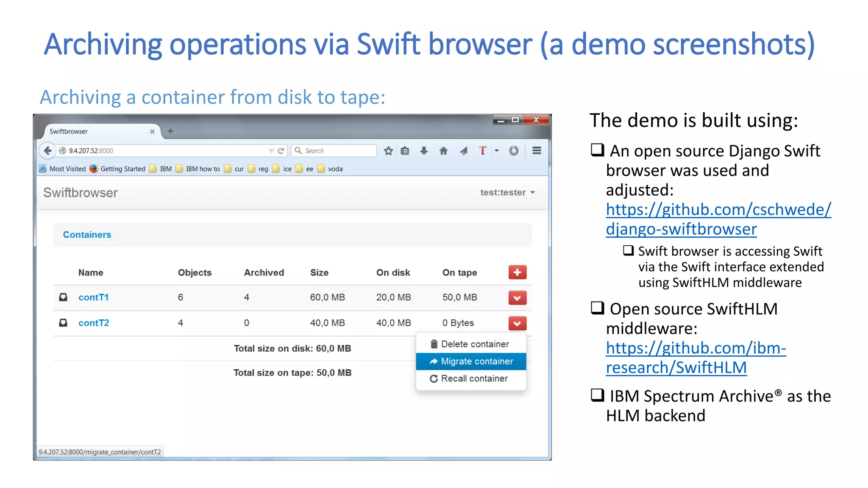Open the bookmarks list icon
This screenshot has height=488, width=868.
(x=405, y=151)
